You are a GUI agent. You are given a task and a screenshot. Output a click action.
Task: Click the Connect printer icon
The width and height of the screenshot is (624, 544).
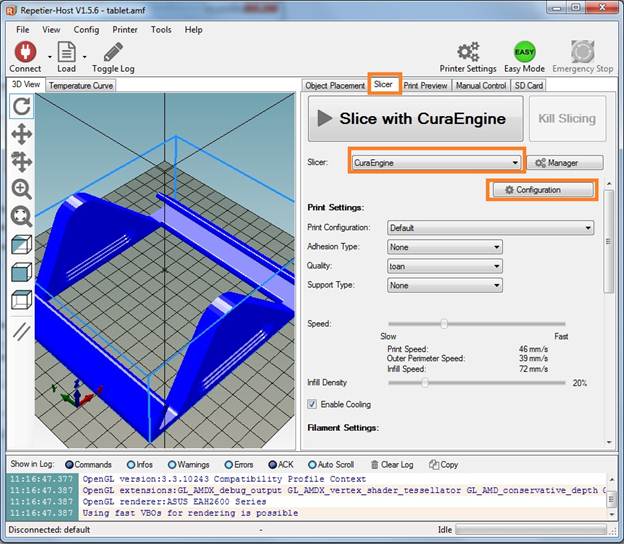coord(25,52)
